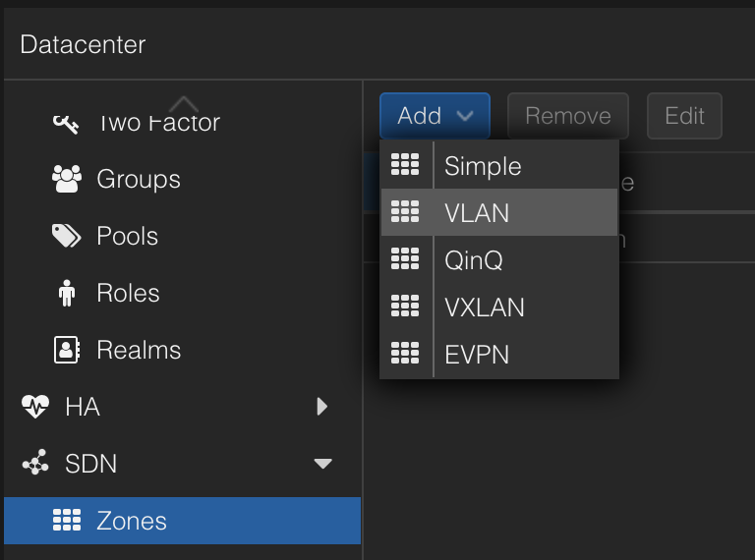Click the Groups people icon
Screen dimensions: 755x560
pos(67,179)
